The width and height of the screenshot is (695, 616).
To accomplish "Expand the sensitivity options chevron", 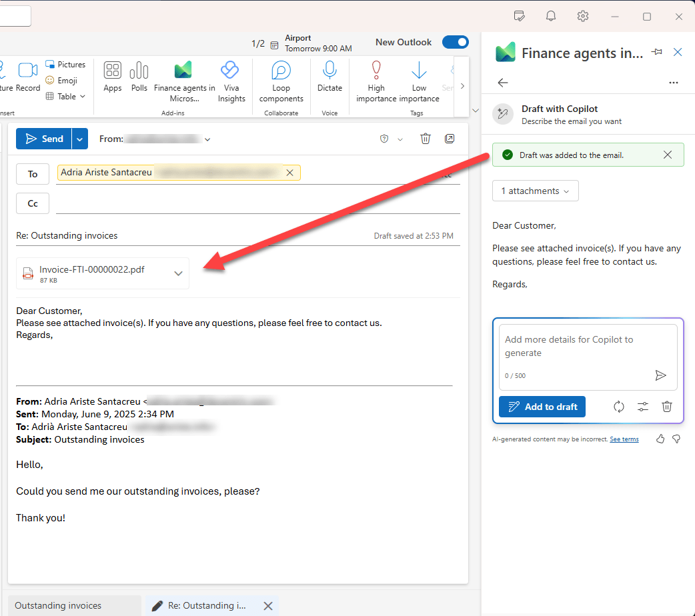I will point(400,139).
